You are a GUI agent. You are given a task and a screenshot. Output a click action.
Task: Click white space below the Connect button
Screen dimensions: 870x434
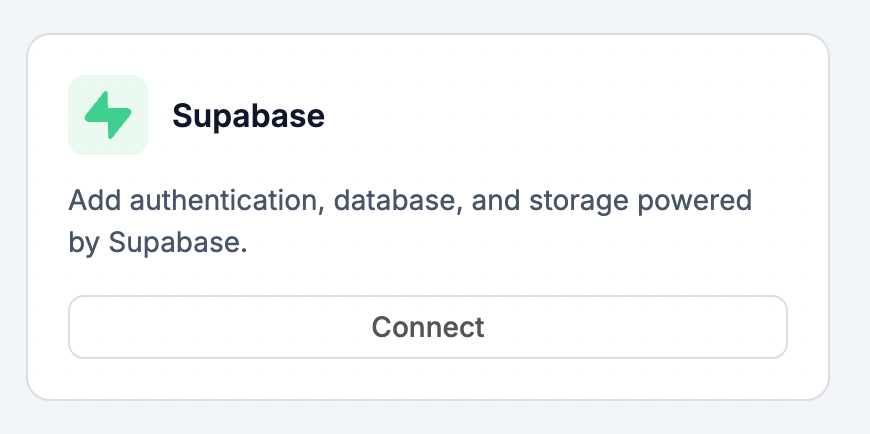pos(427,378)
